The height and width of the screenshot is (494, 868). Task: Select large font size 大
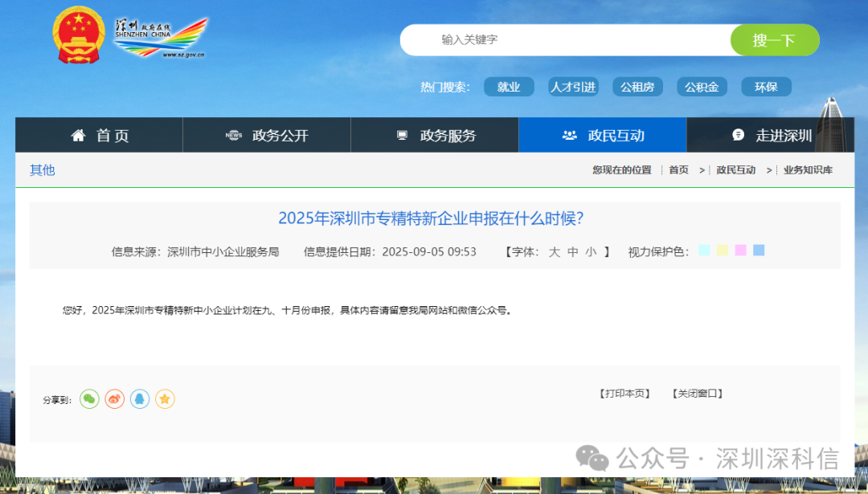554,251
